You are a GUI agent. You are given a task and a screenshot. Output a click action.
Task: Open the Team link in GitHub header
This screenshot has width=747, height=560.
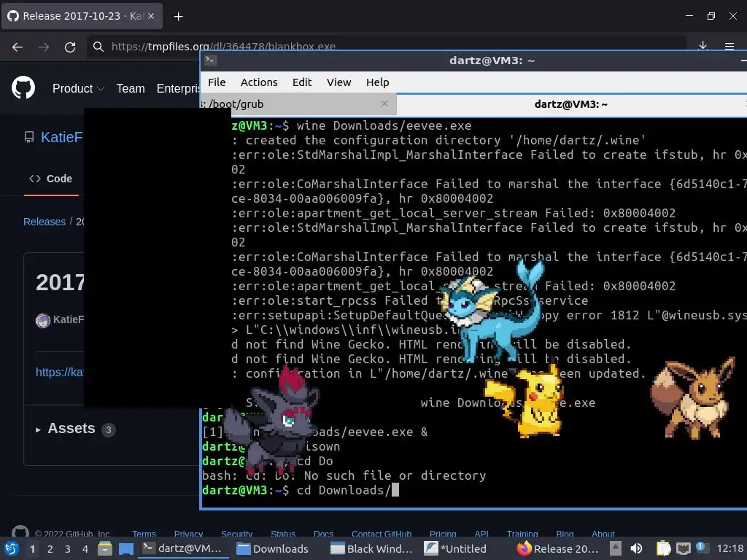(131, 88)
